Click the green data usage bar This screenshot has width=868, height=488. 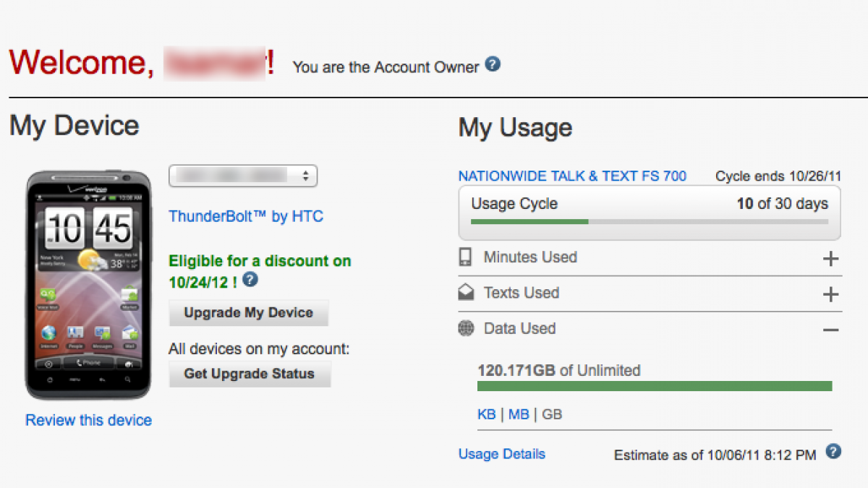[x=655, y=386]
